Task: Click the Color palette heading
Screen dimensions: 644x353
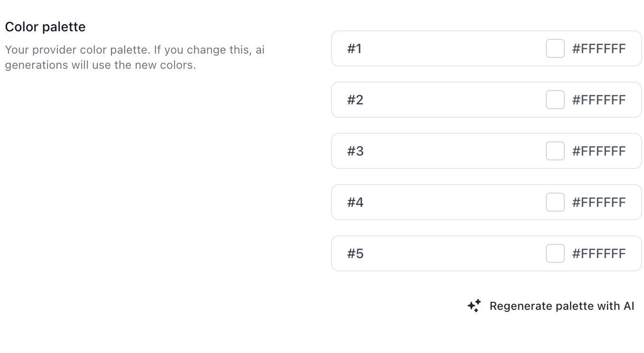Action: (45, 27)
